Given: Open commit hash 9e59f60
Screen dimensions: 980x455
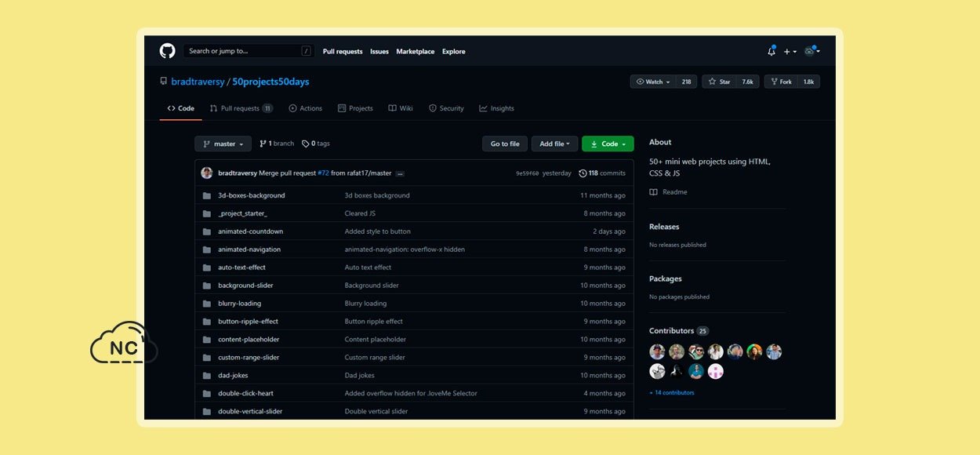Looking at the screenshot, I should tap(527, 173).
